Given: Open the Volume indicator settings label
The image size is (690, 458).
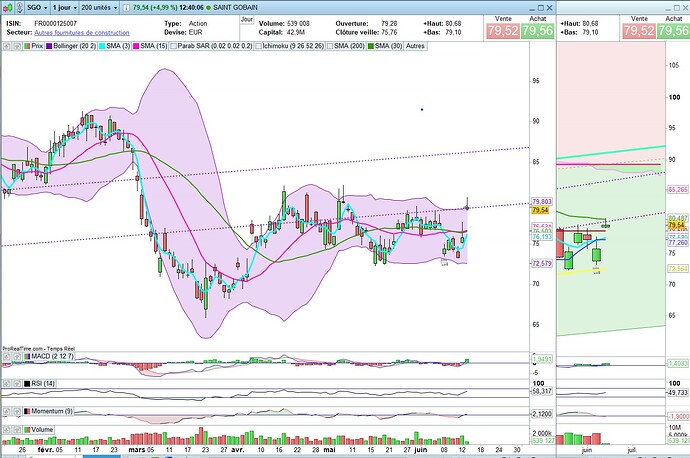Looking at the screenshot, I should point(42,430).
